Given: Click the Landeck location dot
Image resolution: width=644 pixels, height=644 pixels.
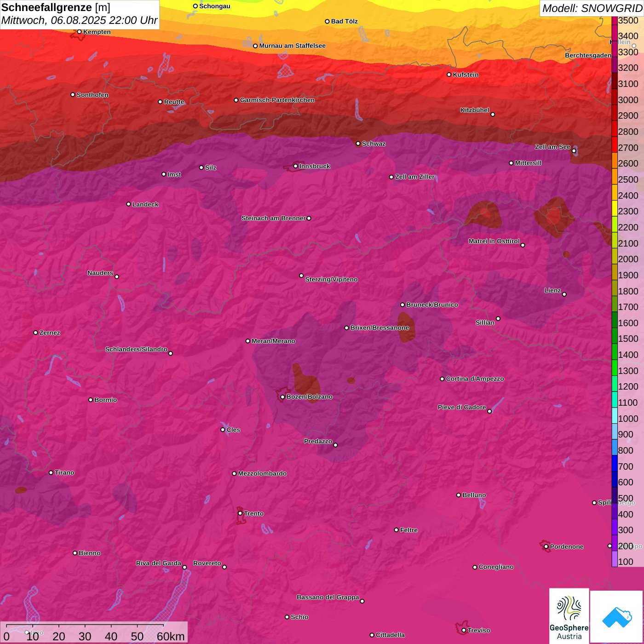Looking at the screenshot, I should click(129, 204).
